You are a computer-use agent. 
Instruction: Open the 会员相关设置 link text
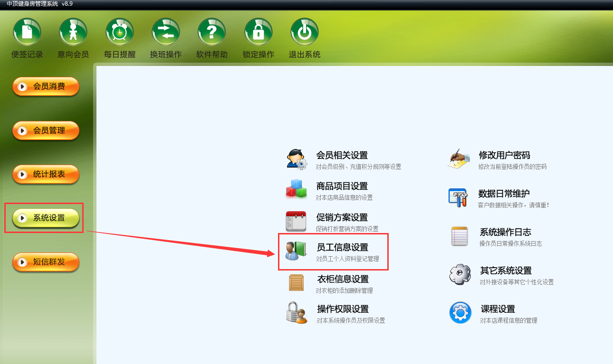342,156
